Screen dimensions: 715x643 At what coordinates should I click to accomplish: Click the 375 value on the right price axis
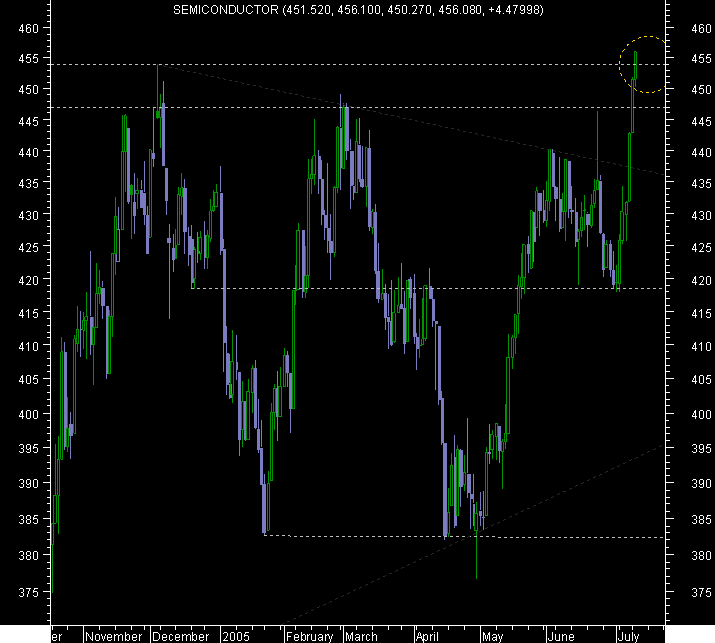click(x=701, y=592)
